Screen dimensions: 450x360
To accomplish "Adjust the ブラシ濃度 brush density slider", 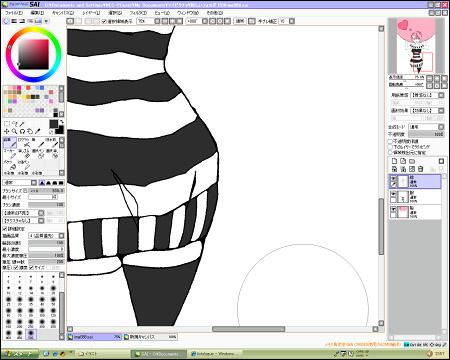I will pos(46,205).
